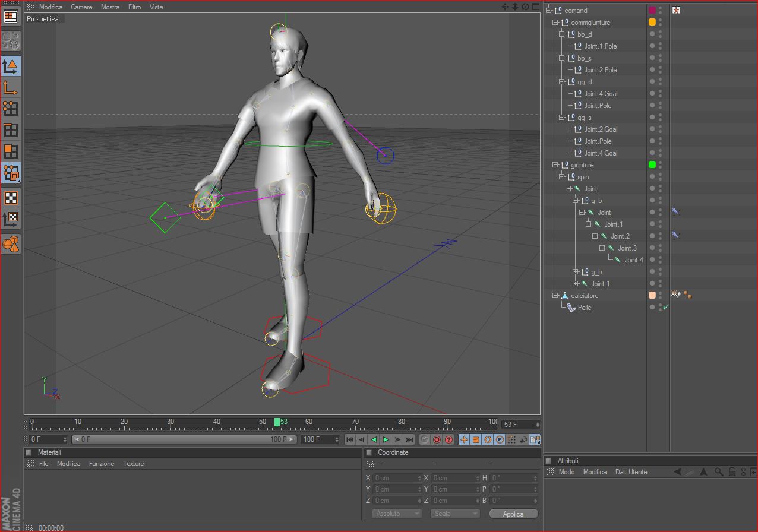Screen dimensions: 758x532
Task: Jump to the animation end
Action: [409, 439]
